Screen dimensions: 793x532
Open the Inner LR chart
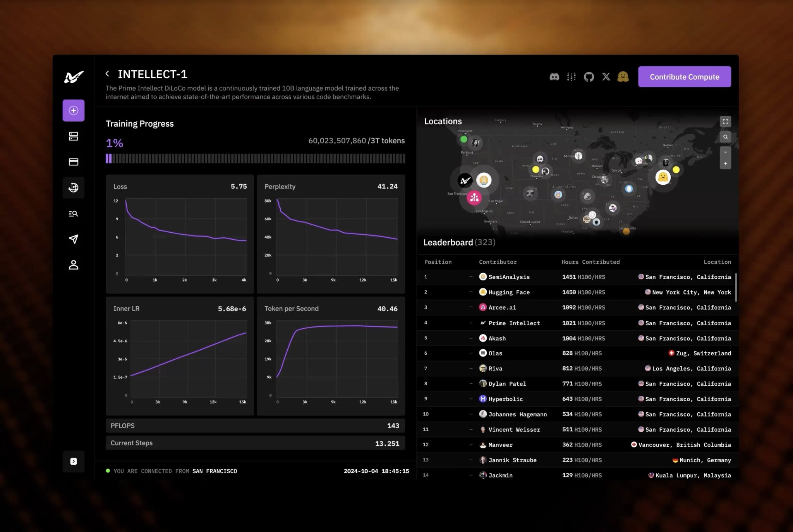pos(180,356)
